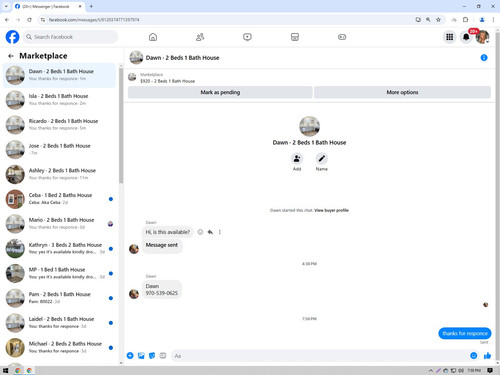Open the account profile picture menu
The height and width of the screenshot is (375, 500).
482,37
